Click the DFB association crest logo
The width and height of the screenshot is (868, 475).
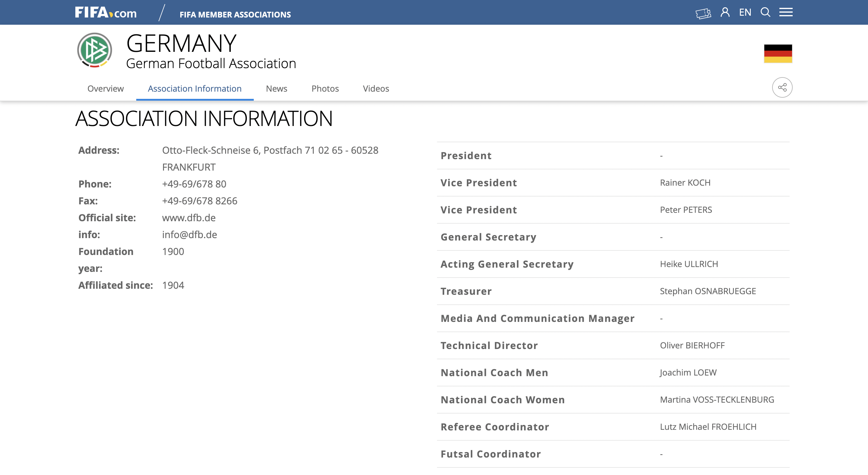[x=95, y=51]
